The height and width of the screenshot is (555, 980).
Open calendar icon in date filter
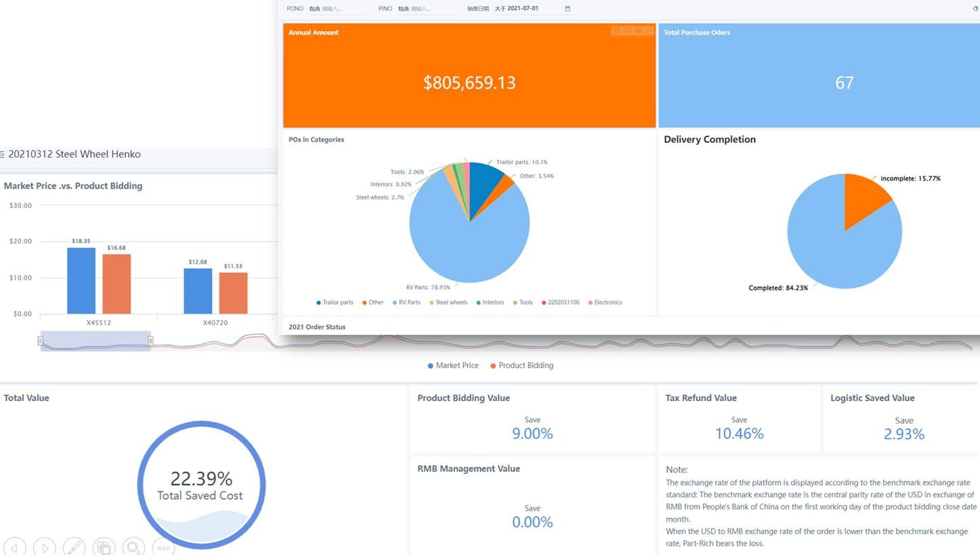(x=567, y=9)
